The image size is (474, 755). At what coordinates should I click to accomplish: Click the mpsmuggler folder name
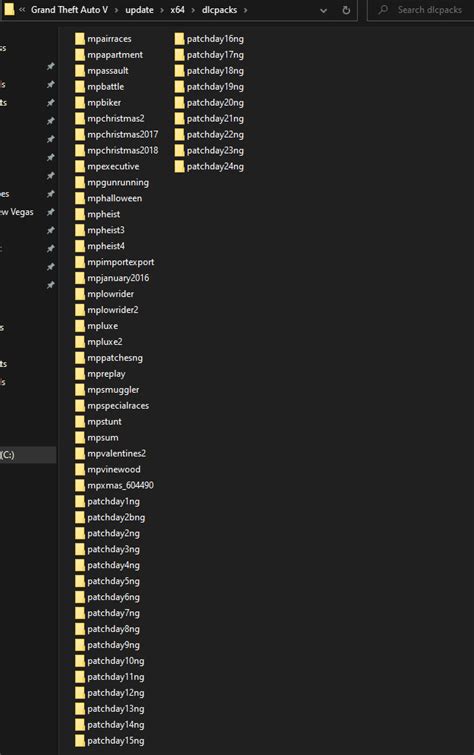coord(113,390)
